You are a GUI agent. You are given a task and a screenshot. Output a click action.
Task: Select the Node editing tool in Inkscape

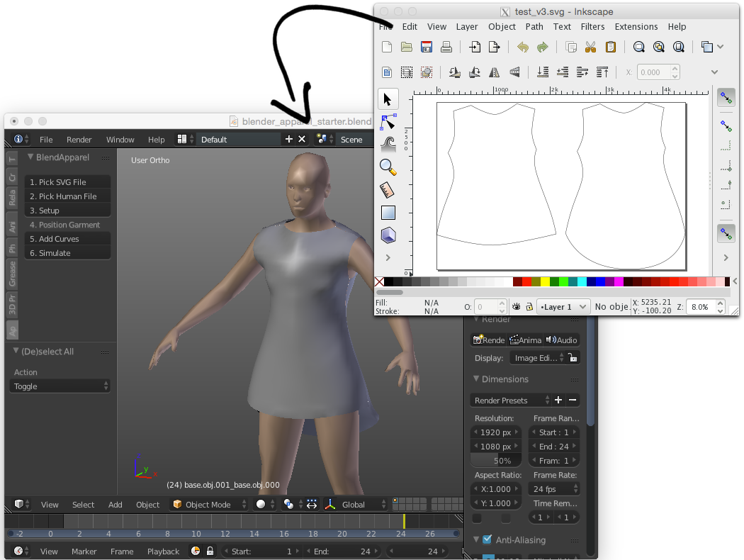pyautogui.click(x=388, y=122)
